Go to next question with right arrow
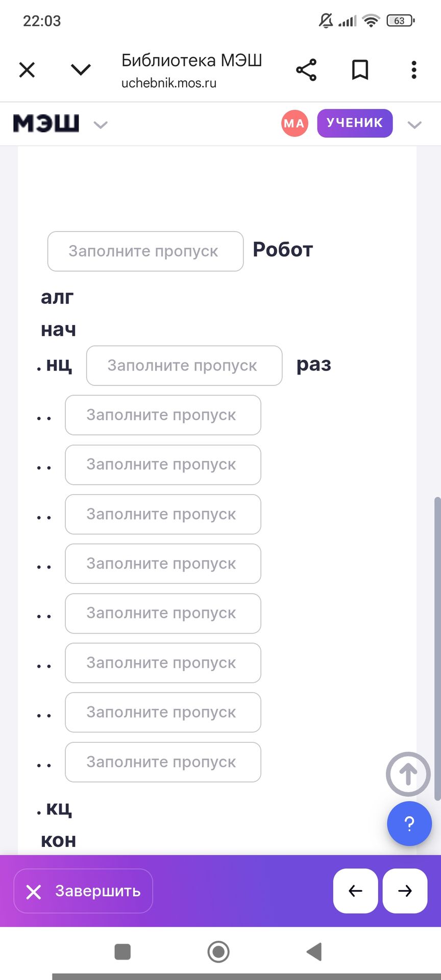Image resolution: width=441 pixels, height=980 pixels. 405,891
